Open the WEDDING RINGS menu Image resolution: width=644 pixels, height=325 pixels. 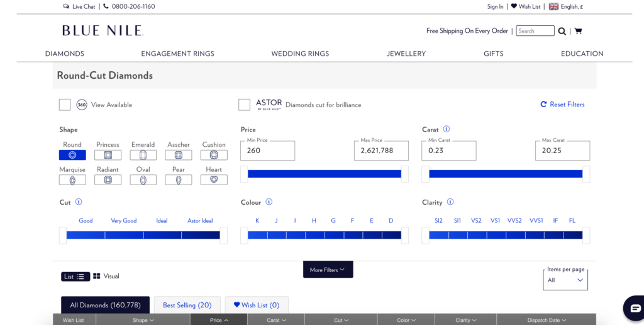(x=300, y=54)
